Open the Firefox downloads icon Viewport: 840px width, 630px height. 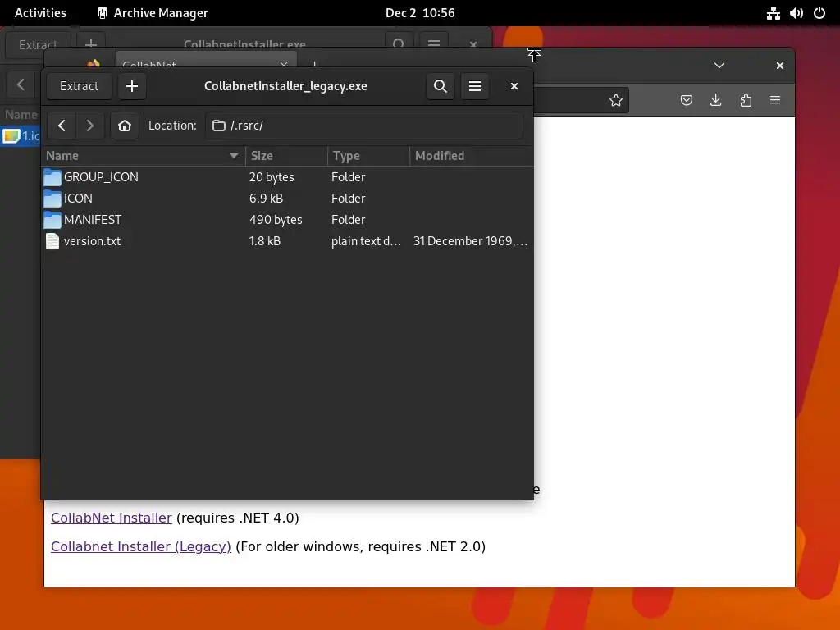point(715,100)
